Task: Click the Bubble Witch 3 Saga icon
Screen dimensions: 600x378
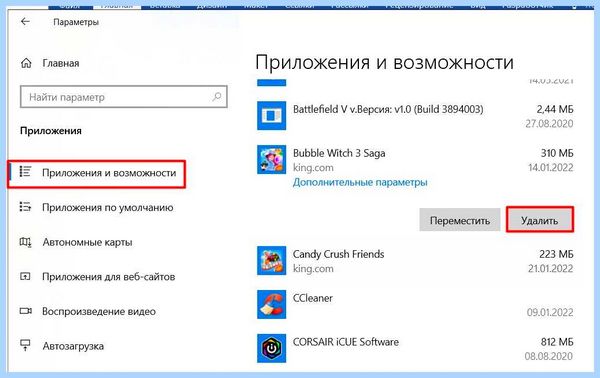Action: coord(271,160)
